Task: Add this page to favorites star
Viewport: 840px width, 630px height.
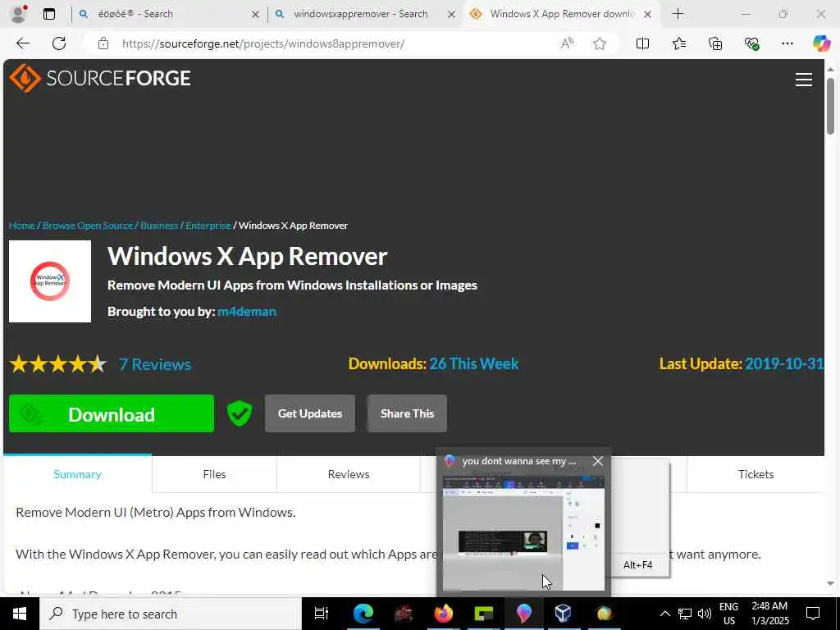Action: [x=600, y=43]
